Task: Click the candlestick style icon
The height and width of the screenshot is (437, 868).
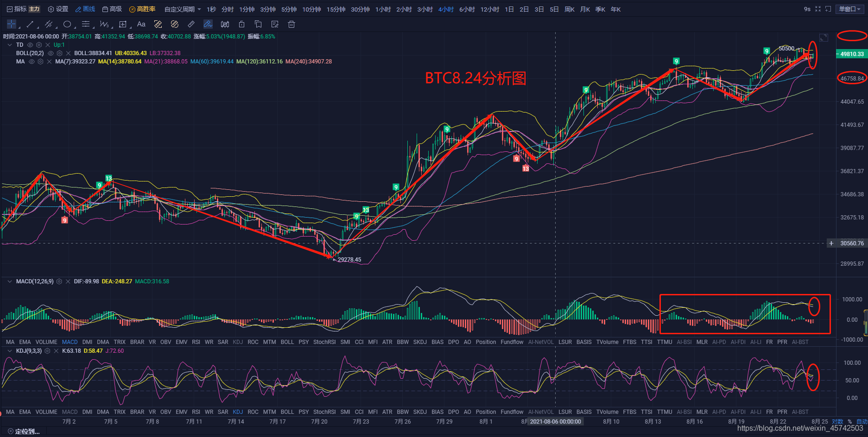Action: point(225,24)
